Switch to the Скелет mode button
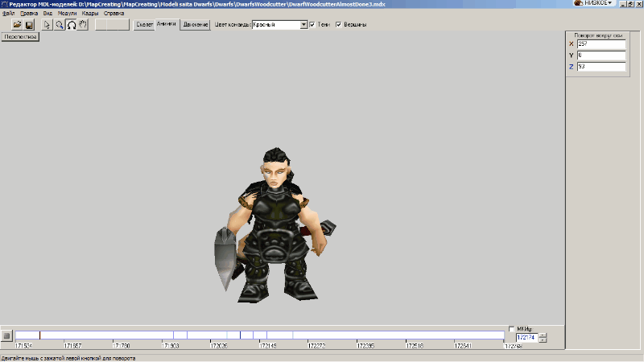This screenshot has height=362, width=644. (x=144, y=25)
